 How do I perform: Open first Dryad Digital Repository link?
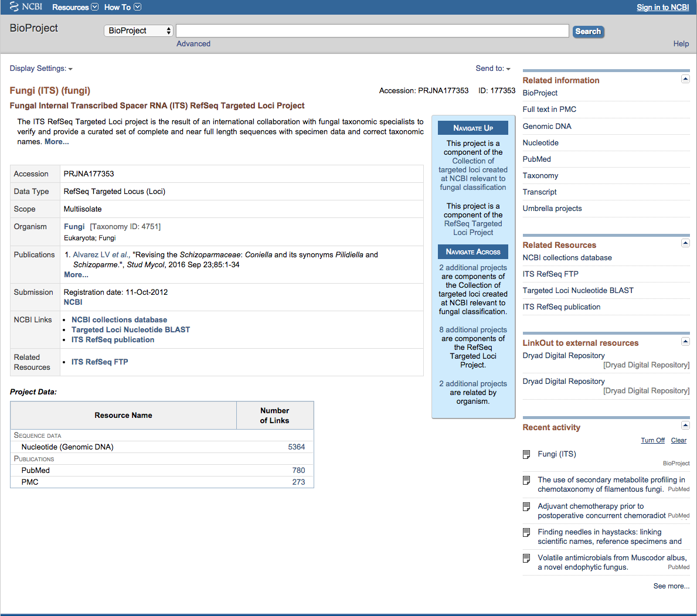click(564, 356)
